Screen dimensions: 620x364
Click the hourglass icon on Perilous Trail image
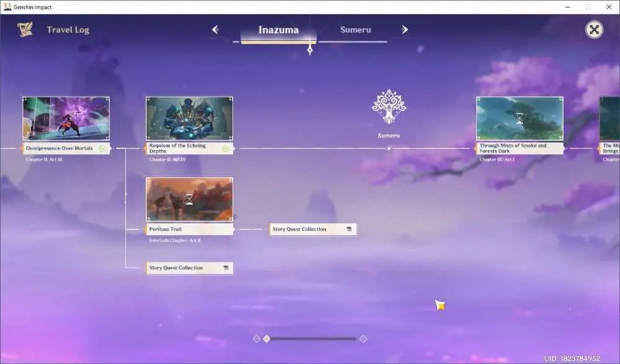tap(189, 200)
